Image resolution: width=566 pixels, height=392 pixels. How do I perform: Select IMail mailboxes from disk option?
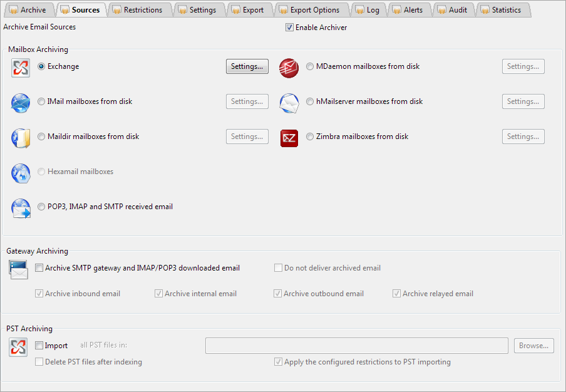click(42, 101)
